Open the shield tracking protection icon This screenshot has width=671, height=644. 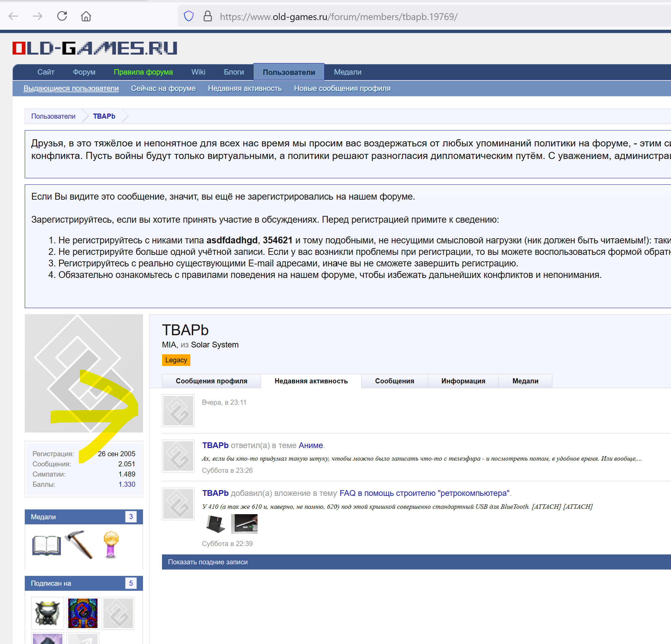coord(189,16)
